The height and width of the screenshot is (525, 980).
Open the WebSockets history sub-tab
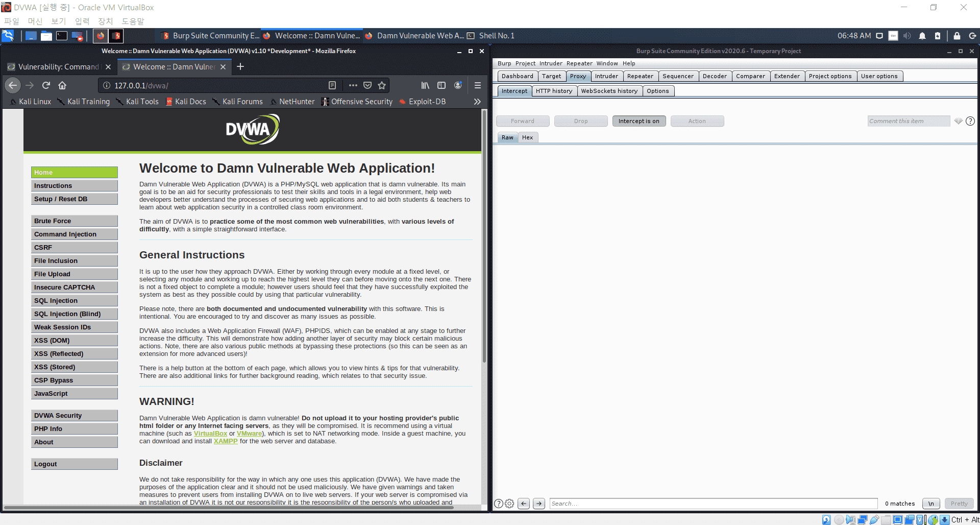[609, 91]
